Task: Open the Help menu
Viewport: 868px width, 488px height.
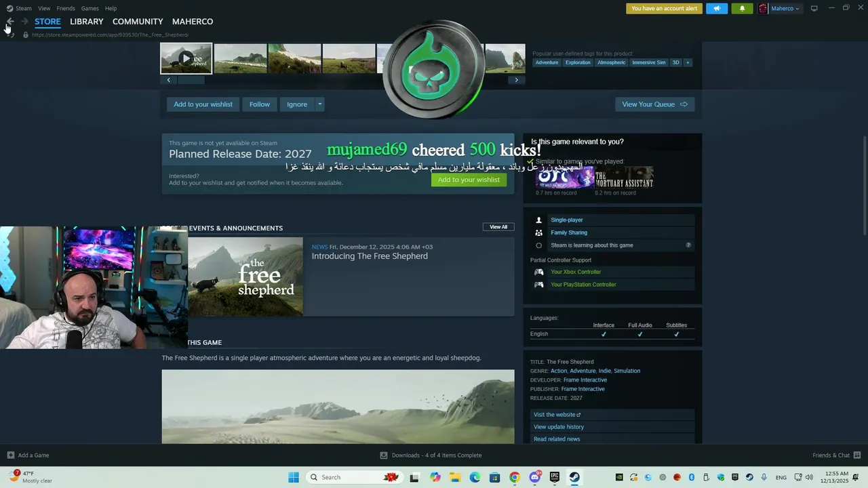Action: 111,8
